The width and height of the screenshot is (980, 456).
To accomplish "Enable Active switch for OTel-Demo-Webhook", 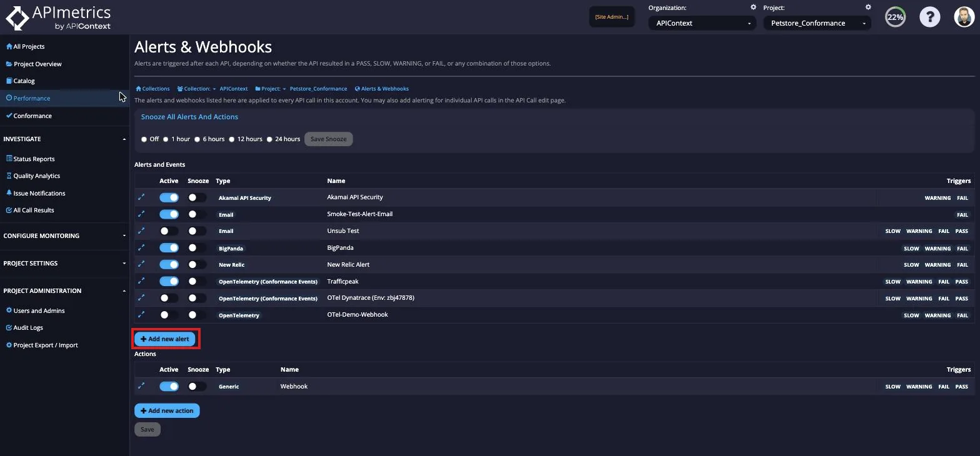I will (169, 315).
